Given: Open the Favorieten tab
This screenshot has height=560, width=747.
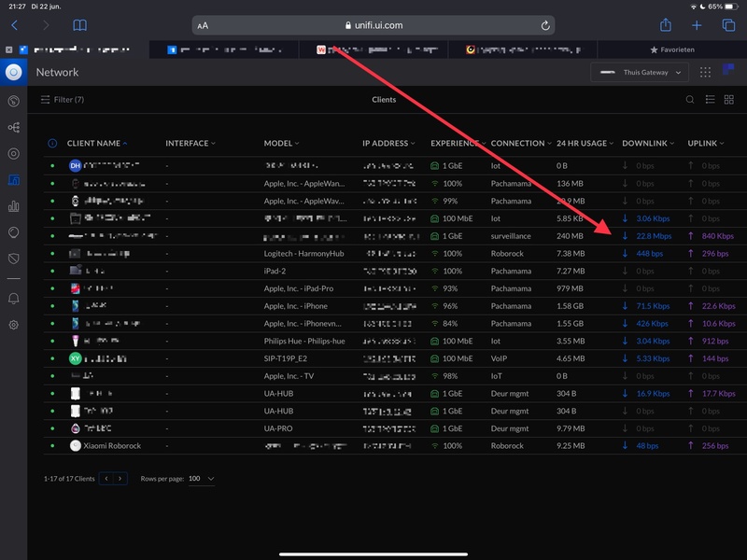Looking at the screenshot, I should coord(672,49).
